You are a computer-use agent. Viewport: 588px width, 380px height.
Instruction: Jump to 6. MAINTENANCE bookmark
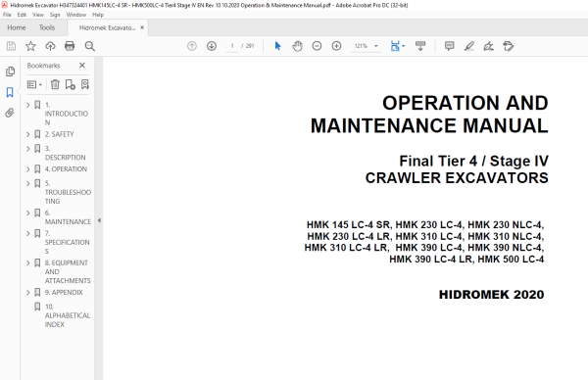coord(68,217)
